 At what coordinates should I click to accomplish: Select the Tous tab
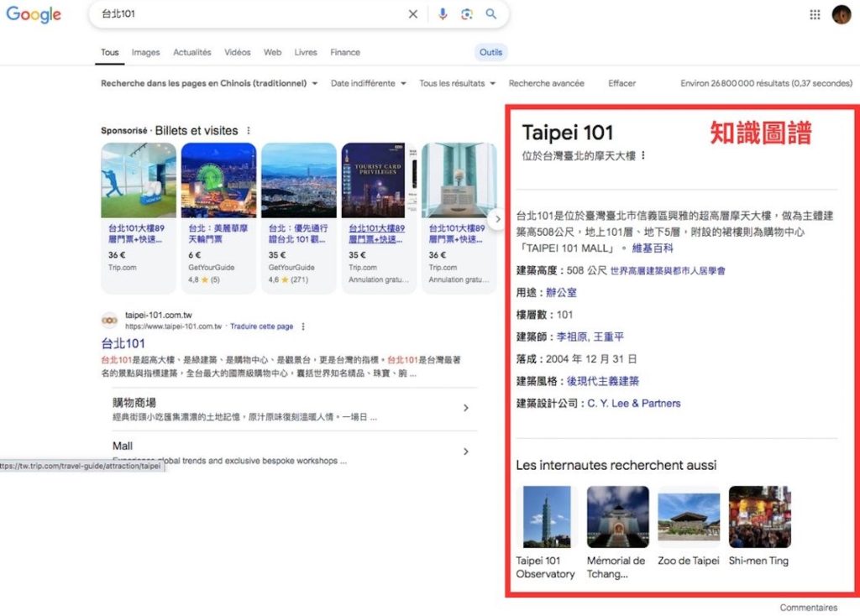[110, 53]
